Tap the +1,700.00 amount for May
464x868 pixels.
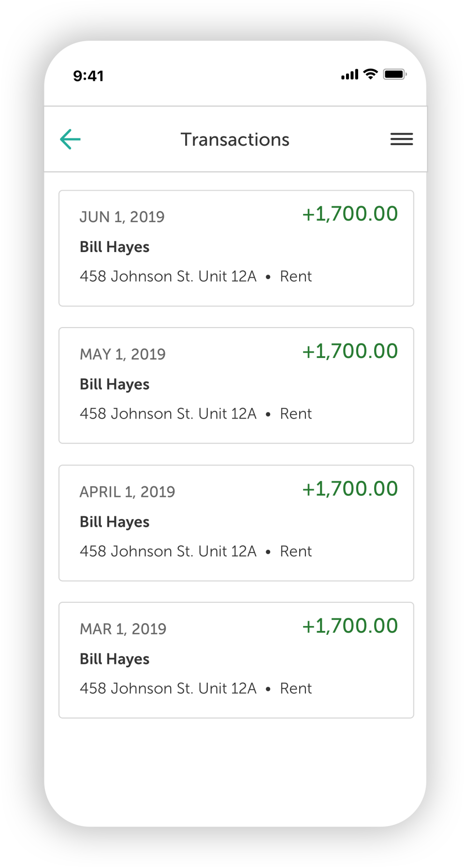click(x=349, y=351)
